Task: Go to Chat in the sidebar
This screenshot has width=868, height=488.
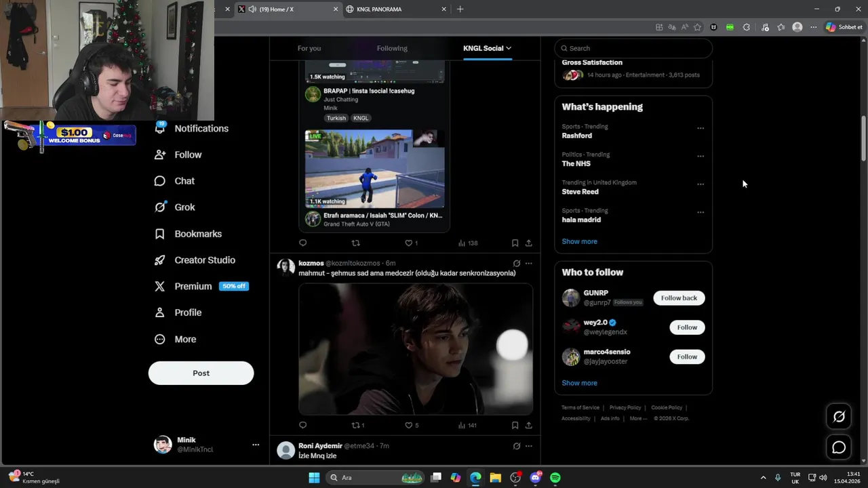Action: [x=175, y=181]
